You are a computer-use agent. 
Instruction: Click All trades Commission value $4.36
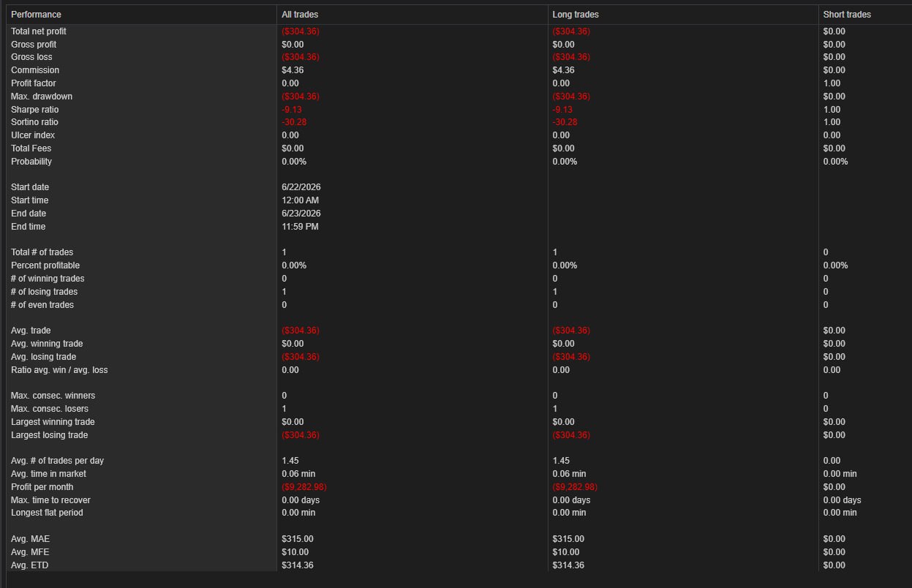coord(293,70)
